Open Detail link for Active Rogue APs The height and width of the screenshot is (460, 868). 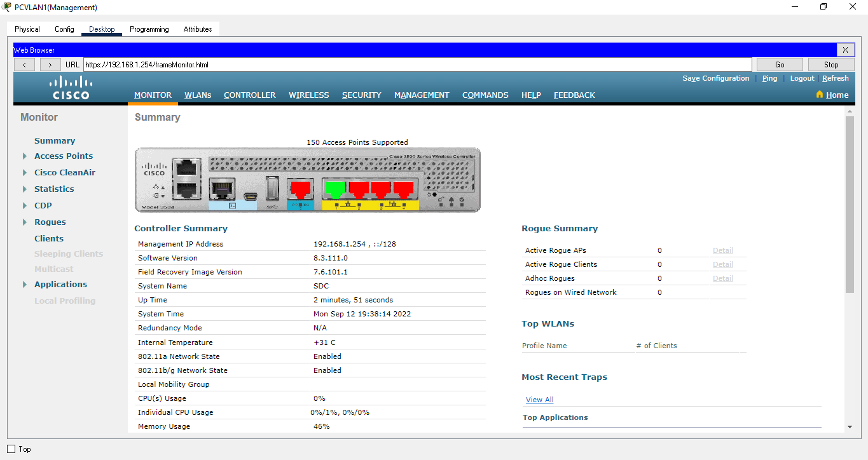(x=723, y=250)
